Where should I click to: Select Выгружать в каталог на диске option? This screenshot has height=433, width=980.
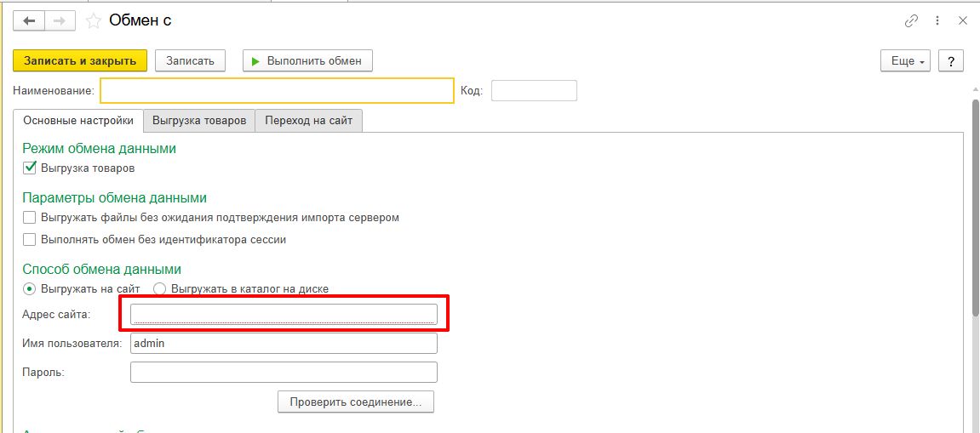[159, 289]
